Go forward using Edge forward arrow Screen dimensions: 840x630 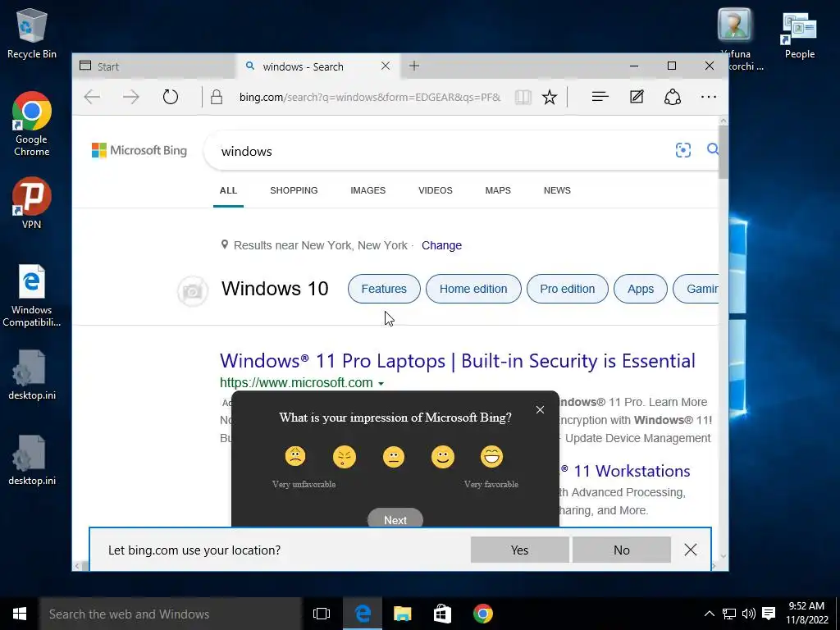(x=130, y=97)
